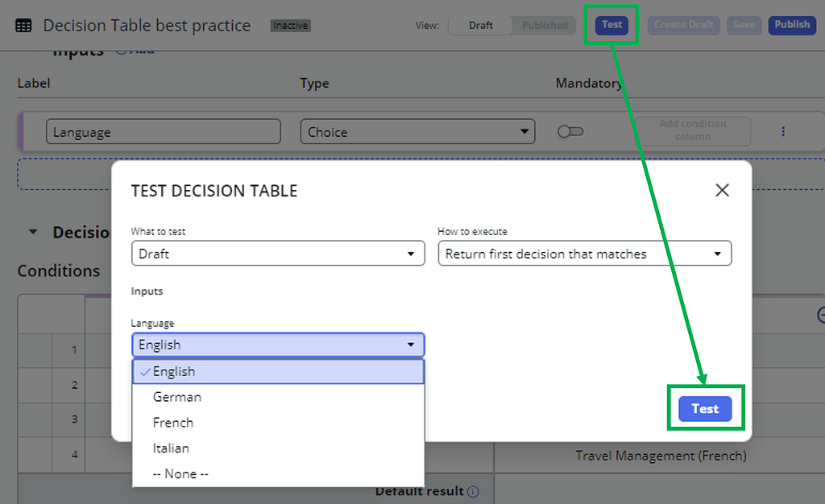Open the How to execute dropdown
825x504 pixels.
click(x=585, y=254)
